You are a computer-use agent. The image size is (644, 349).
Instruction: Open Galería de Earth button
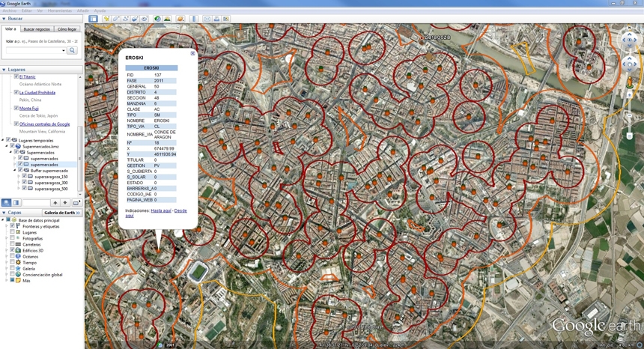[x=62, y=213]
